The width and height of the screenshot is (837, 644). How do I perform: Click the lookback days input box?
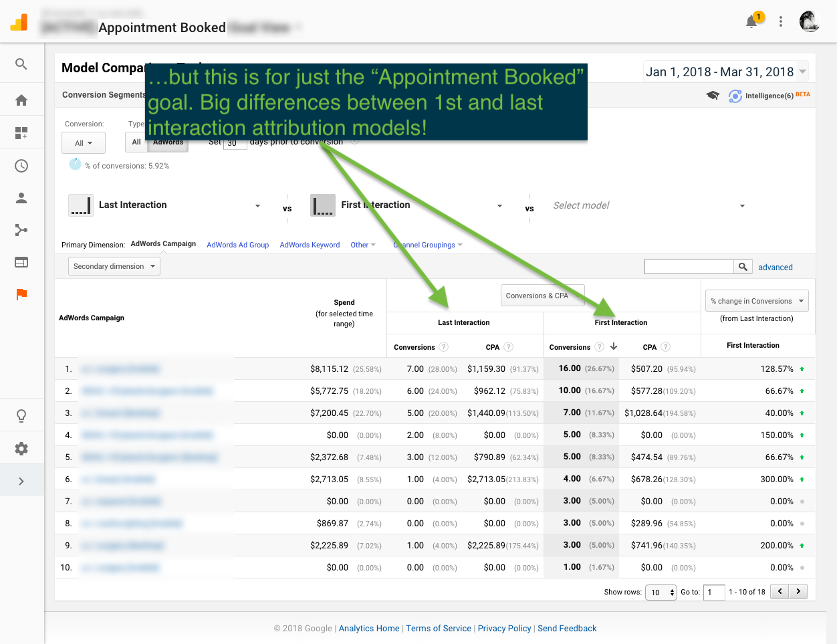235,142
